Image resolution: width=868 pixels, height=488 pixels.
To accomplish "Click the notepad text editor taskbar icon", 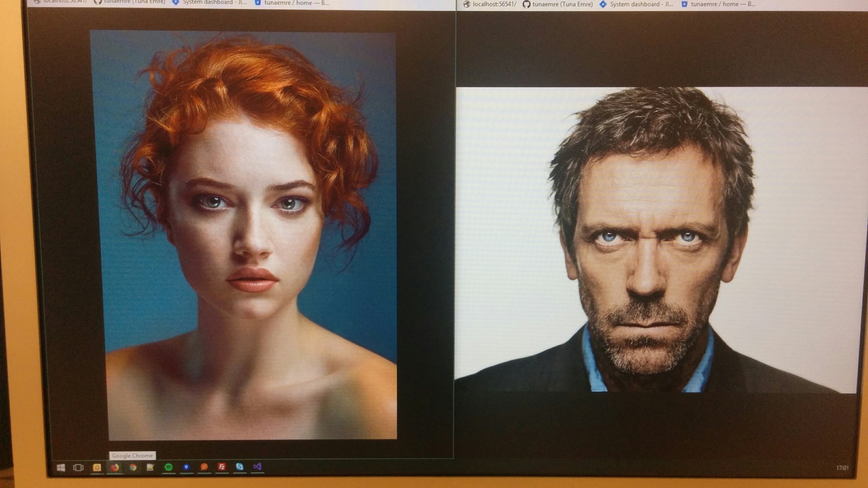I will tap(150, 468).
